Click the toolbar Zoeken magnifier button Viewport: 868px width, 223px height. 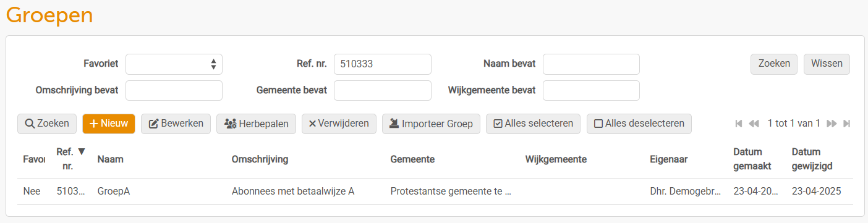click(x=47, y=124)
